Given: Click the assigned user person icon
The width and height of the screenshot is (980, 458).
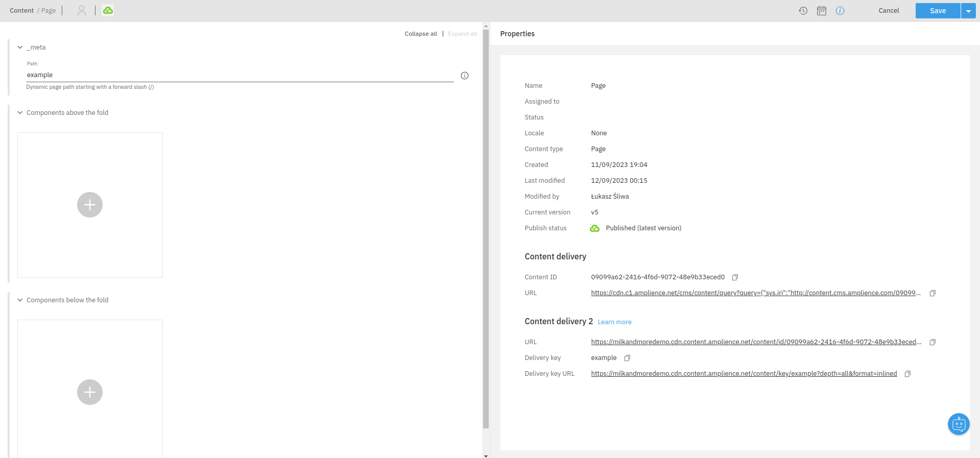Looking at the screenshot, I should click(x=82, y=11).
